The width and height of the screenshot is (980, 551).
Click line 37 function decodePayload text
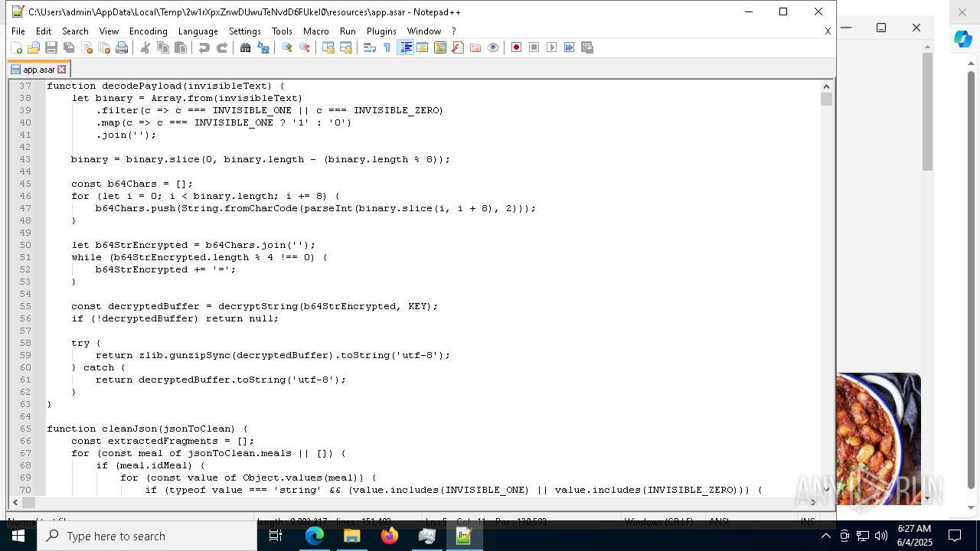165,86
